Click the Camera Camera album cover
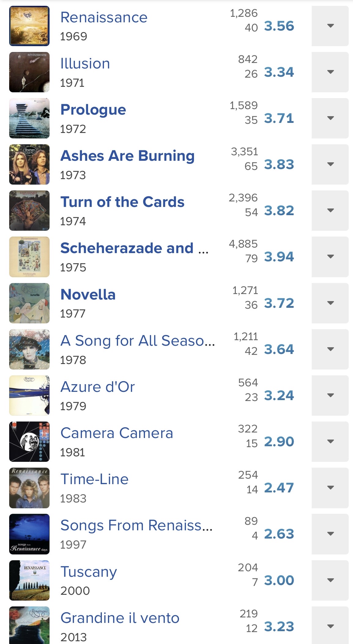Viewport: 353px width, 644px height. [29, 442]
